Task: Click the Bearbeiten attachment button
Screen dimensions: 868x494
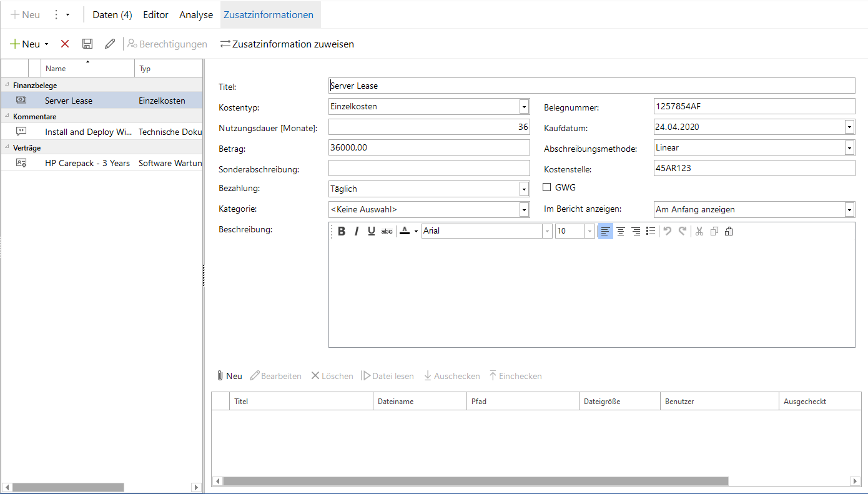Action: [x=276, y=376]
